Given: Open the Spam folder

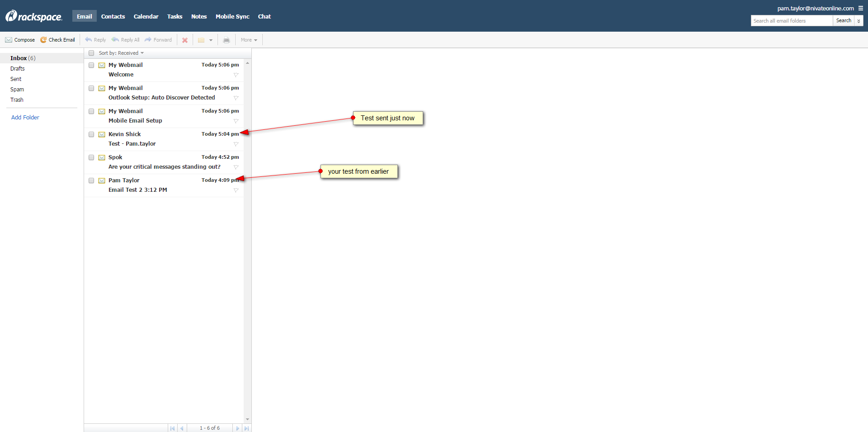Looking at the screenshot, I should 17,90.
